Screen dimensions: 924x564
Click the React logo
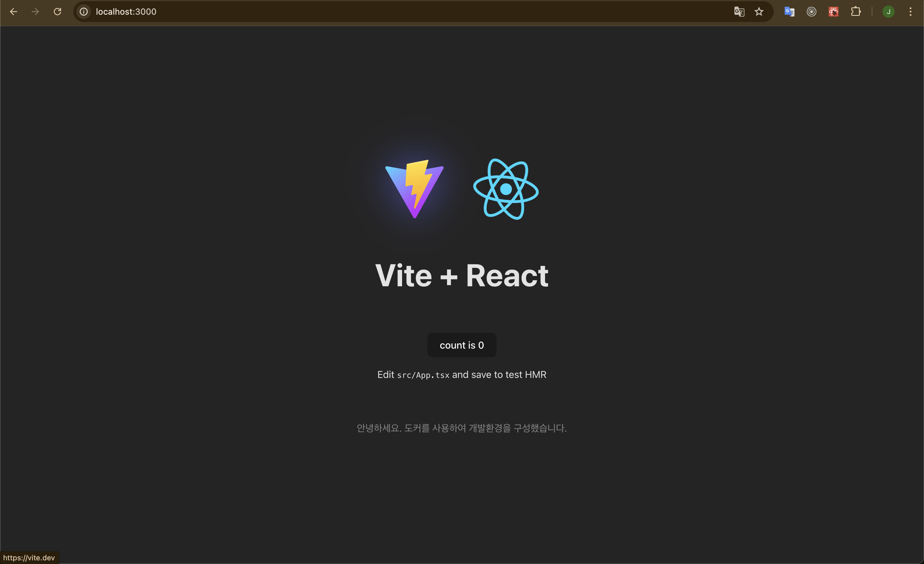click(x=506, y=189)
